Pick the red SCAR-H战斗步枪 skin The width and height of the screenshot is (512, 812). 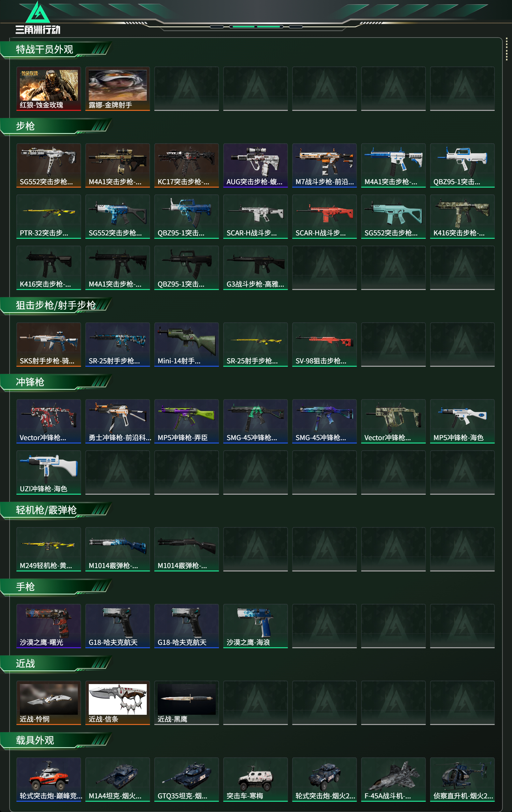coord(325,217)
